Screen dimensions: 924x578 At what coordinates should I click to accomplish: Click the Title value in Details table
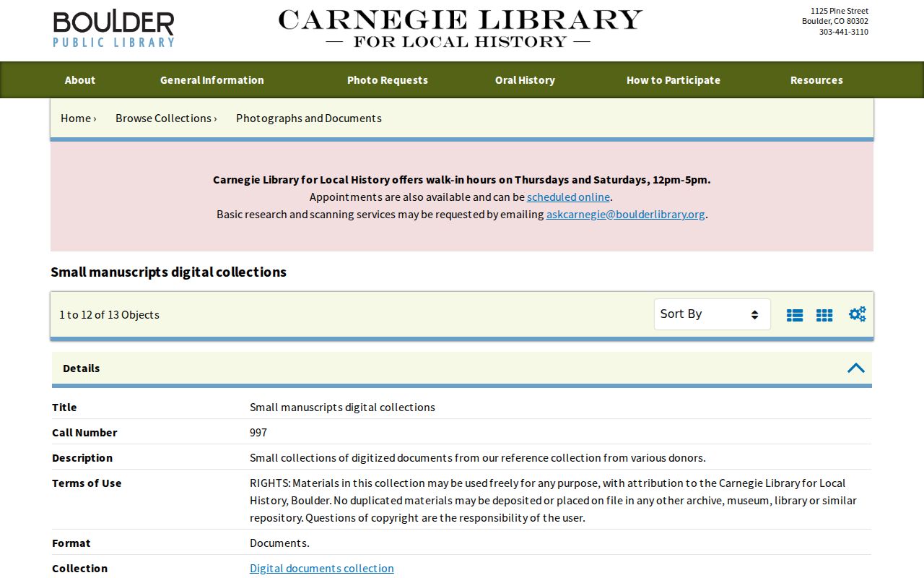click(342, 407)
